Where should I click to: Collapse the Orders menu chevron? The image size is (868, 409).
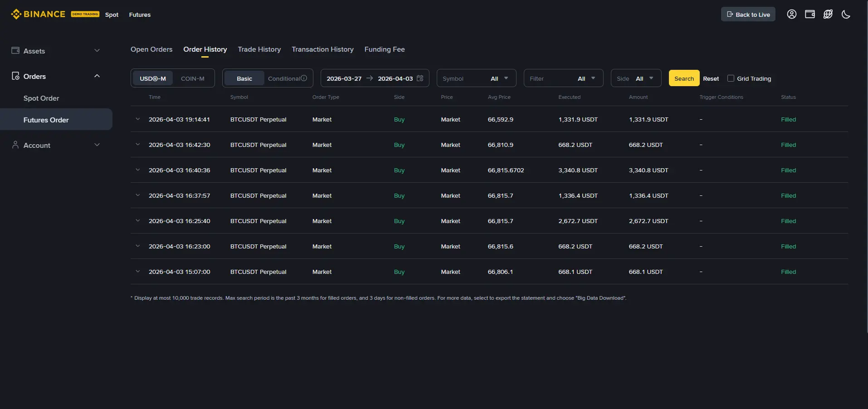coord(97,76)
